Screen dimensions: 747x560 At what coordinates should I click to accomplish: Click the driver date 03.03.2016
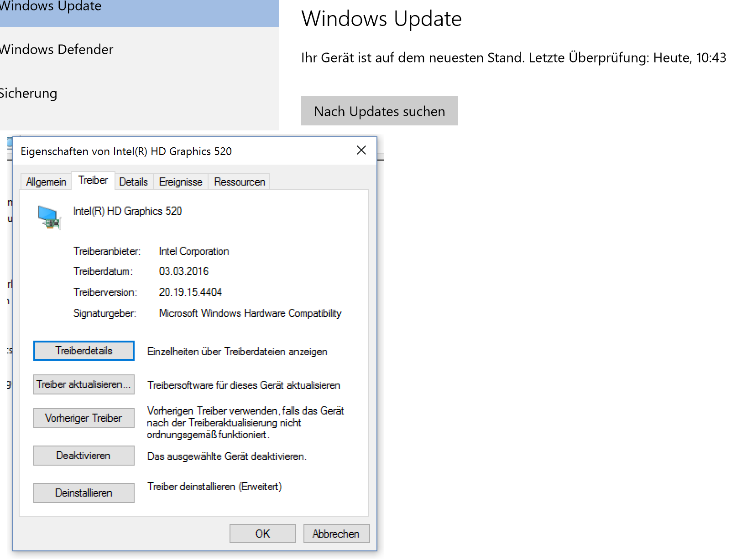[183, 271]
